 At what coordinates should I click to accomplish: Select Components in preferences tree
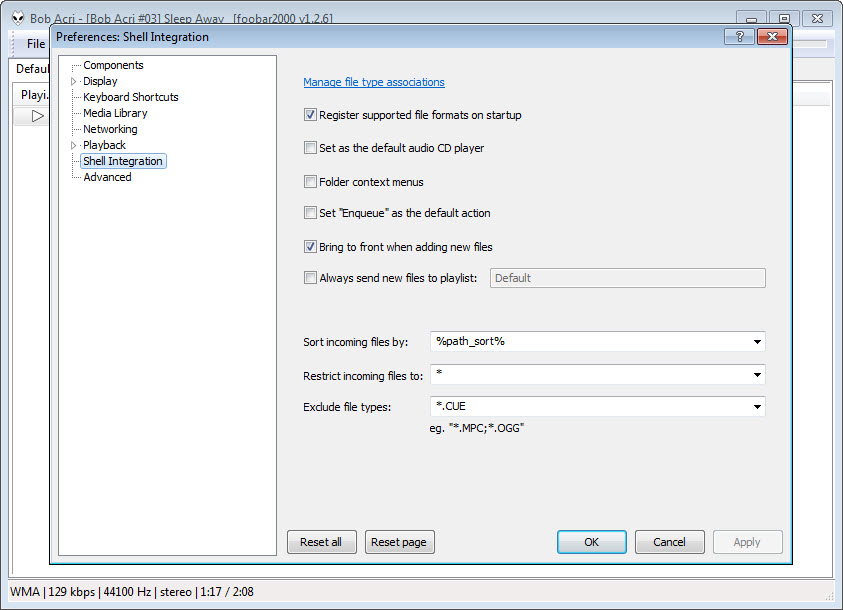tap(113, 65)
